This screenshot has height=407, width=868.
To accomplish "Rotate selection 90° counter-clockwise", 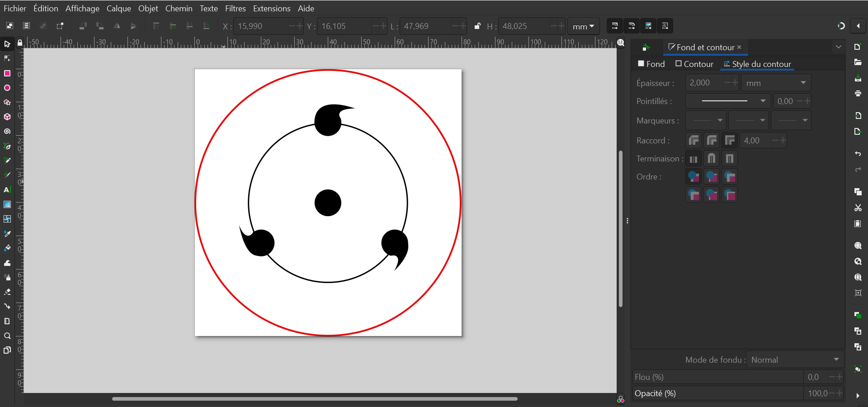I will 83,26.
